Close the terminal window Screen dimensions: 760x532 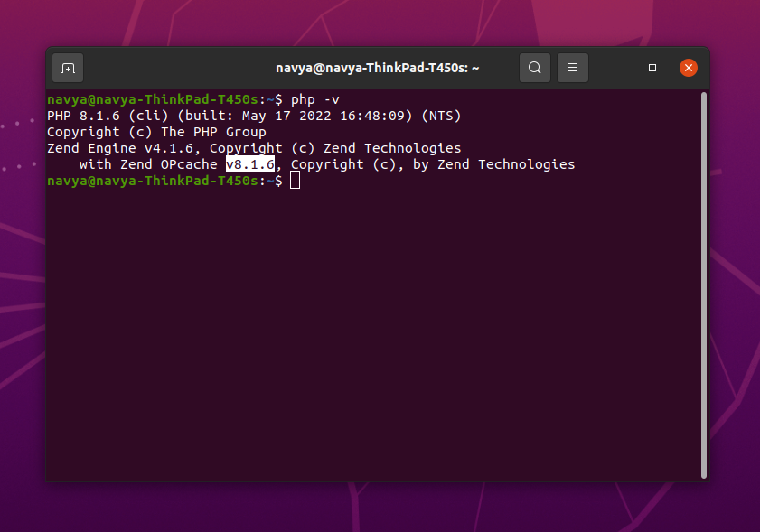tap(689, 68)
